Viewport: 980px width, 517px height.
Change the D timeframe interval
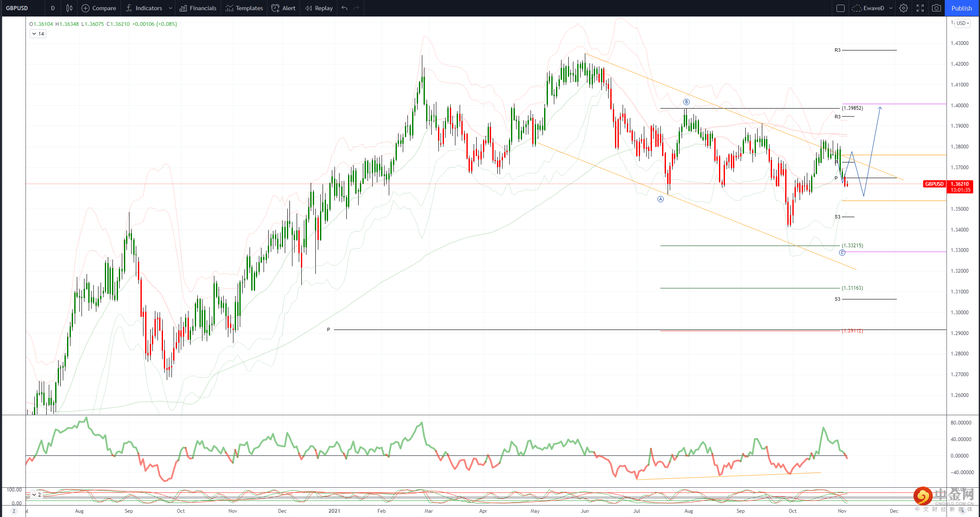pyautogui.click(x=53, y=8)
